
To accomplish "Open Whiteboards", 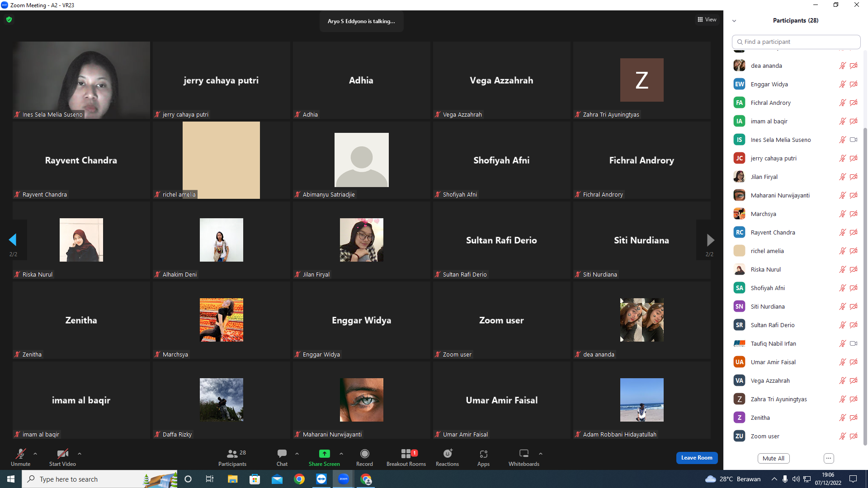I will (524, 457).
